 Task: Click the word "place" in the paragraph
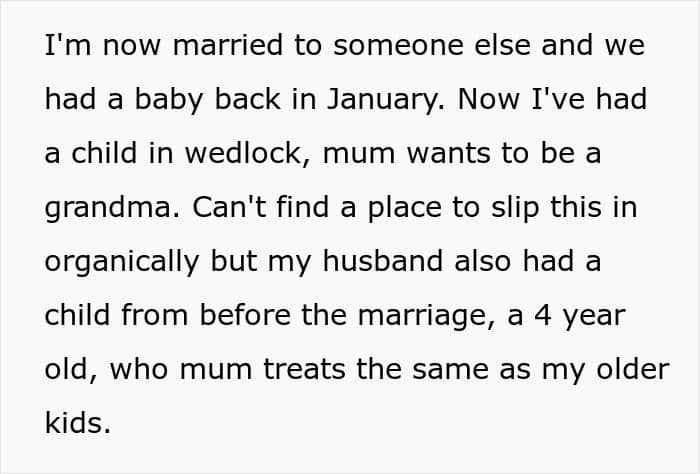tap(404, 208)
